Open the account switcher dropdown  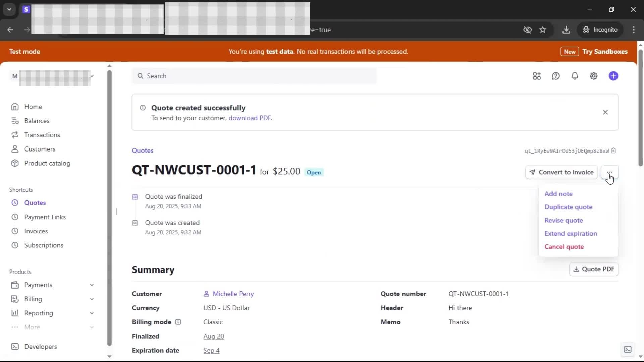point(52,76)
